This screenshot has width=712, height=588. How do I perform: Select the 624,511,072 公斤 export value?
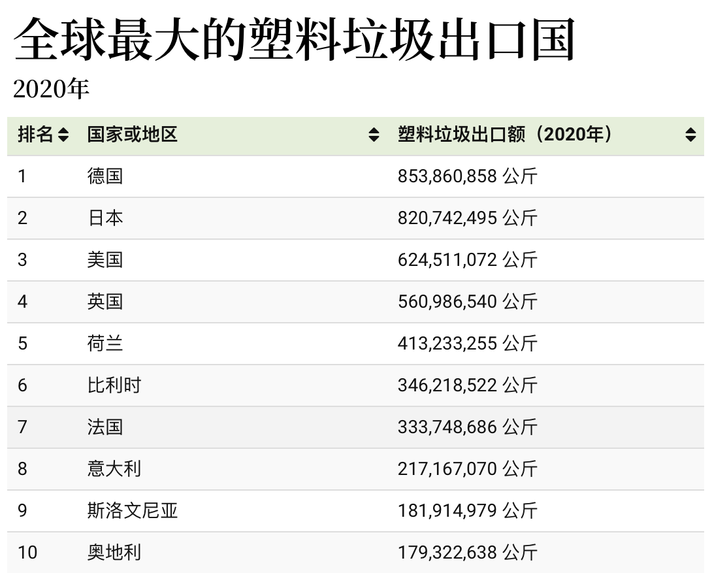click(x=467, y=260)
